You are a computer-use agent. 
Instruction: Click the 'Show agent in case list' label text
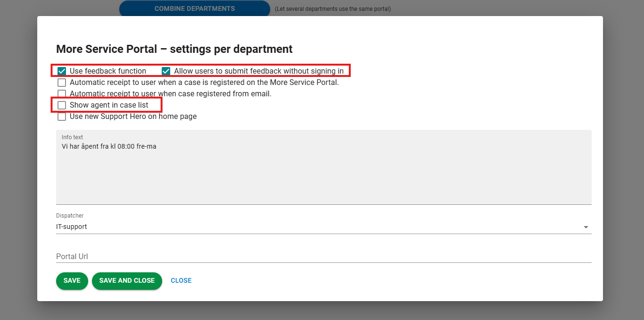(109, 105)
